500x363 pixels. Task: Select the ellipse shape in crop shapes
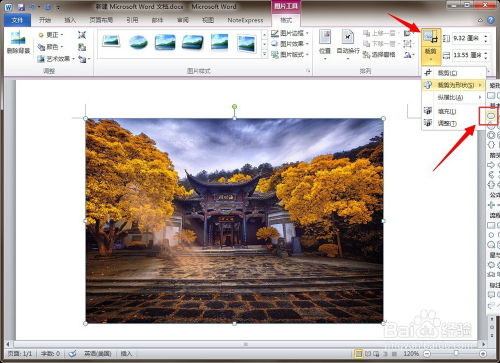click(x=491, y=116)
